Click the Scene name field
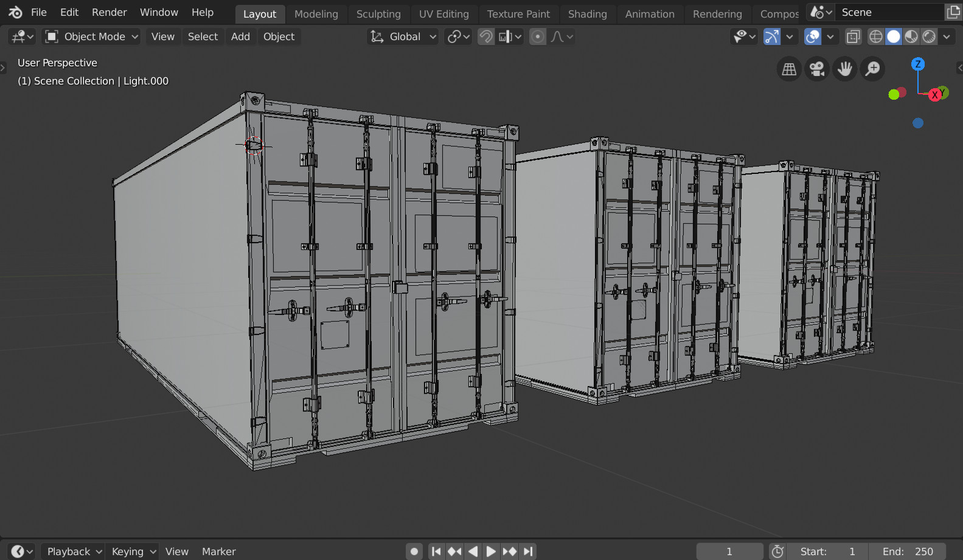963x560 pixels. [x=889, y=12]
